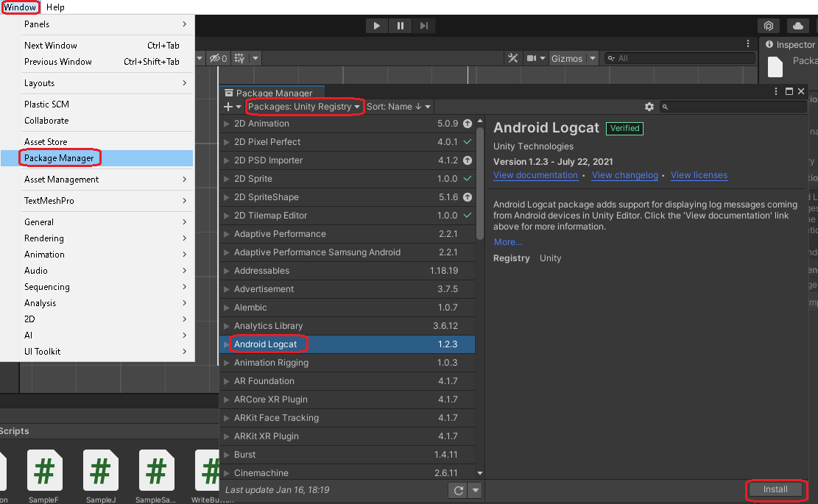Open the View documentation link
Screen dimensions: 818x504
[535, 175]
